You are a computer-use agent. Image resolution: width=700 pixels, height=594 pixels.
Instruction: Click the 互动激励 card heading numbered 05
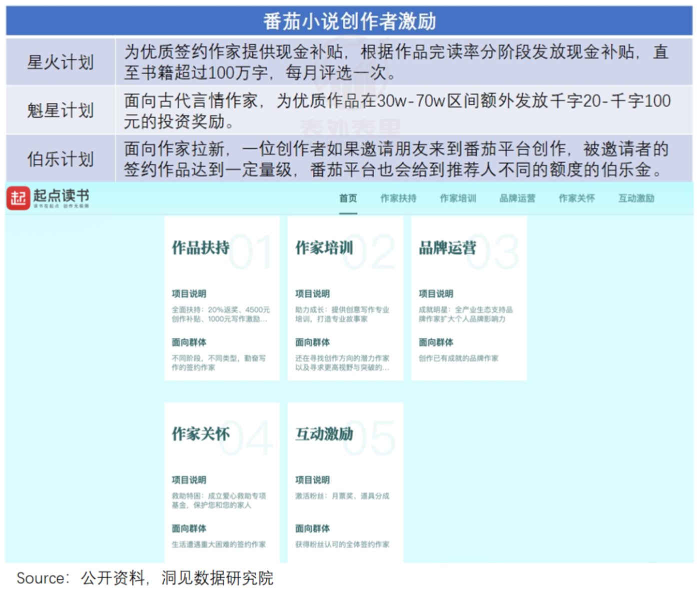pos(324,433)
